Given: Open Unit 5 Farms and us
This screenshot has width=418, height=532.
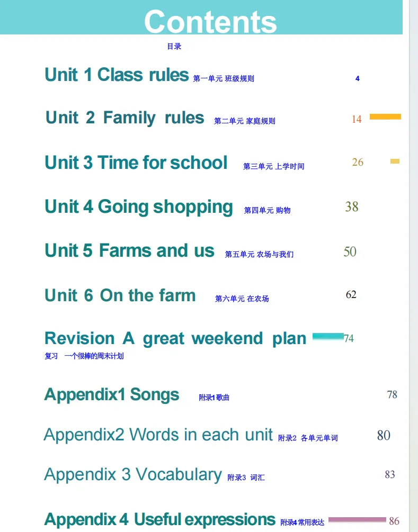Looking at the screenshot, I should pyautogui.click(x=129, y=250).
